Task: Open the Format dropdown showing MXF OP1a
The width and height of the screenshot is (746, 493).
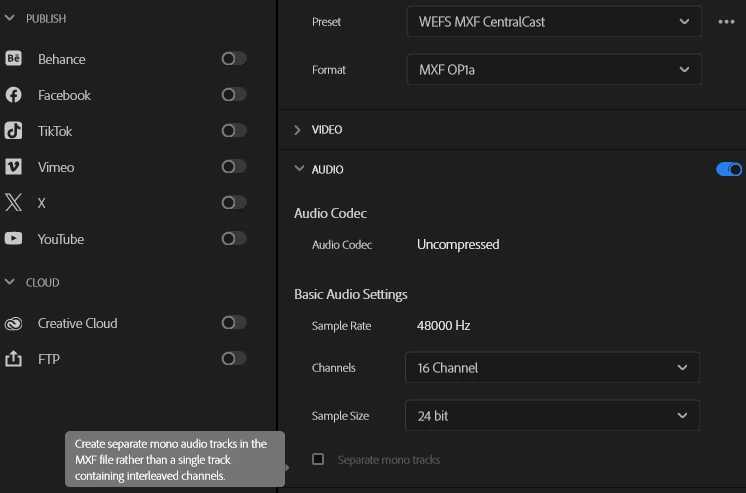Action: click(553, 70)
